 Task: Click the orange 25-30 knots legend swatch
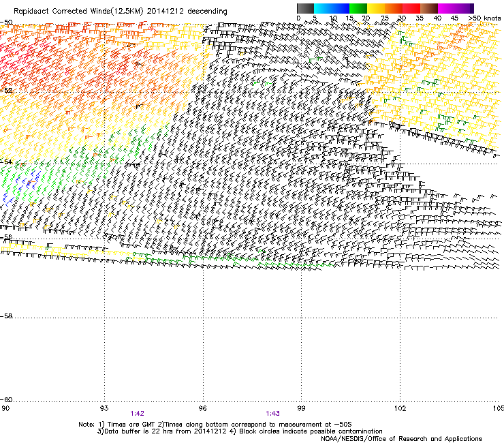click(x=394, y=8)
